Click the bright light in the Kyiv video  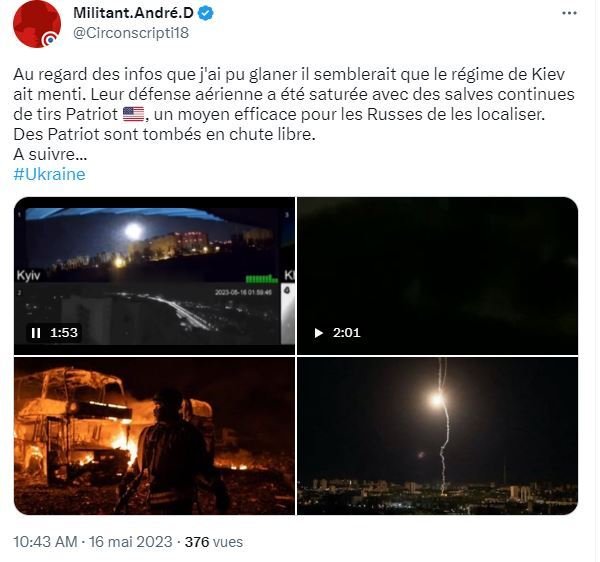point(133,230)
